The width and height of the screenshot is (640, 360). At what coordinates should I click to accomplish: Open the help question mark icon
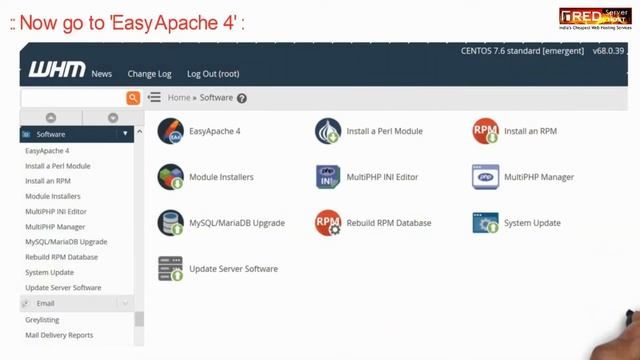coord(242,98)
